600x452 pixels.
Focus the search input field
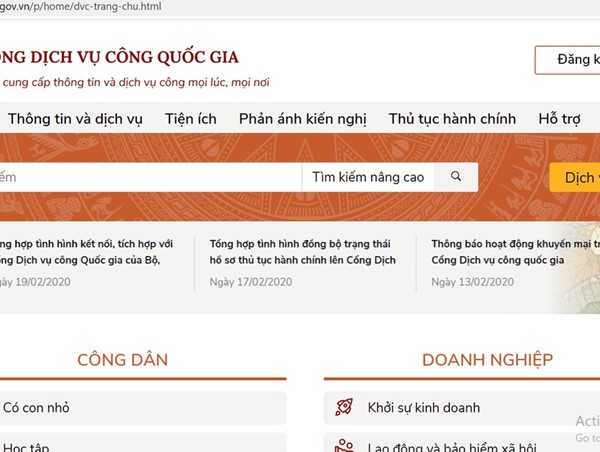pos(150,177)
